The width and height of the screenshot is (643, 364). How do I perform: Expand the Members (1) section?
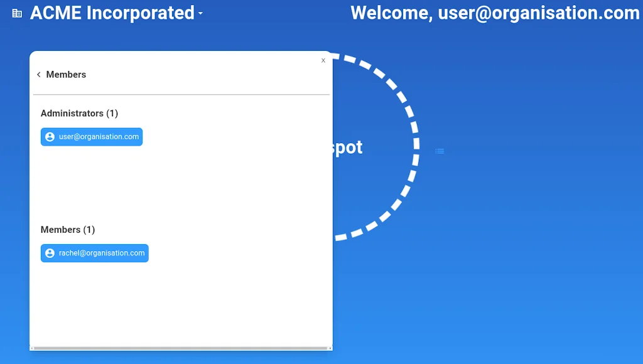[68, 230]
